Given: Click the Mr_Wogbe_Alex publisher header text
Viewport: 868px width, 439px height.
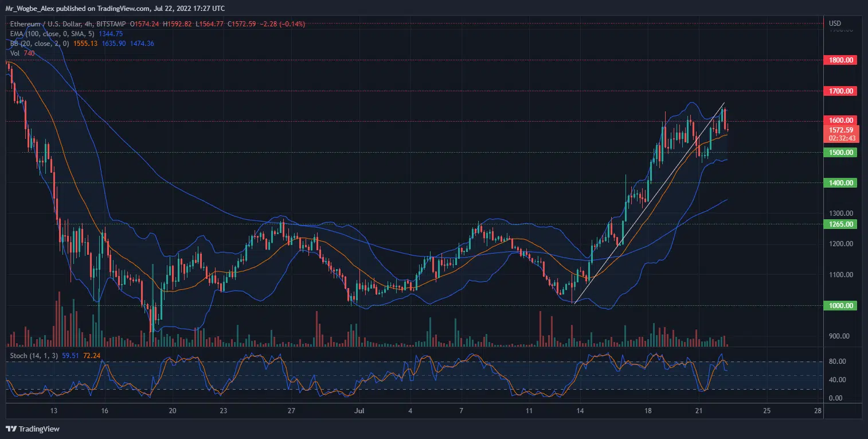Looking at the screenshot, I should coord(115,9).
